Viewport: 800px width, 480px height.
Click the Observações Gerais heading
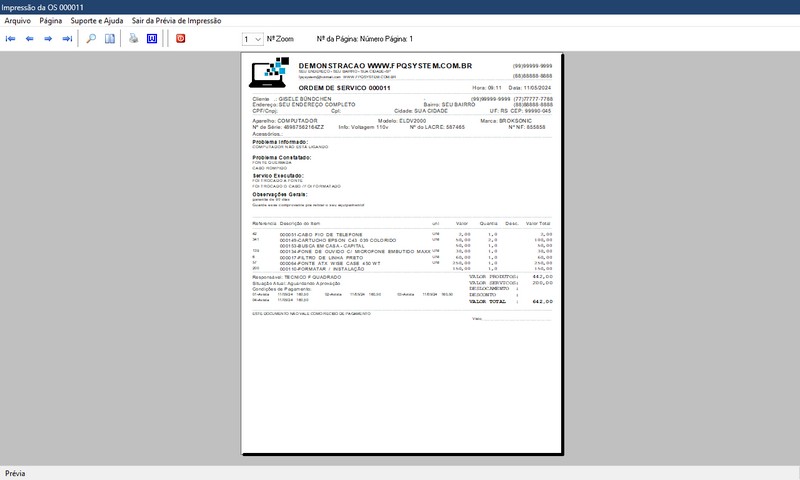280,194
